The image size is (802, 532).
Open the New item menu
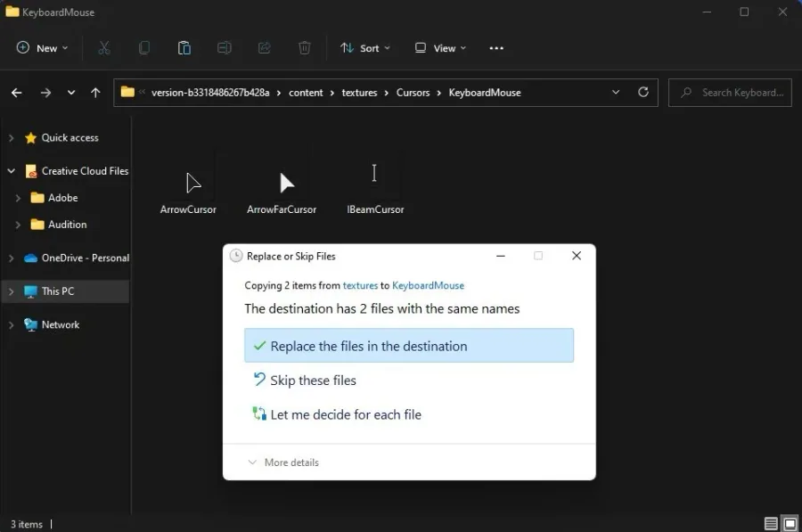43,48
